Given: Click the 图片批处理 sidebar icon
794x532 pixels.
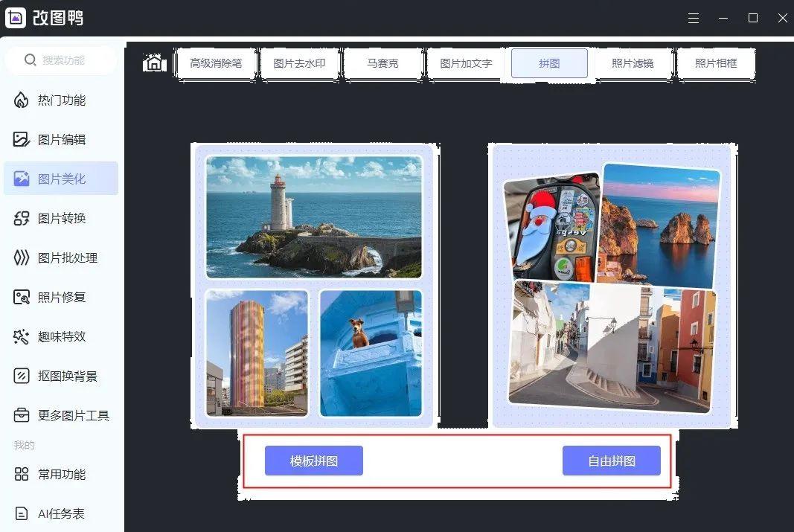Looking at the screenshot, I should [22, 258].
